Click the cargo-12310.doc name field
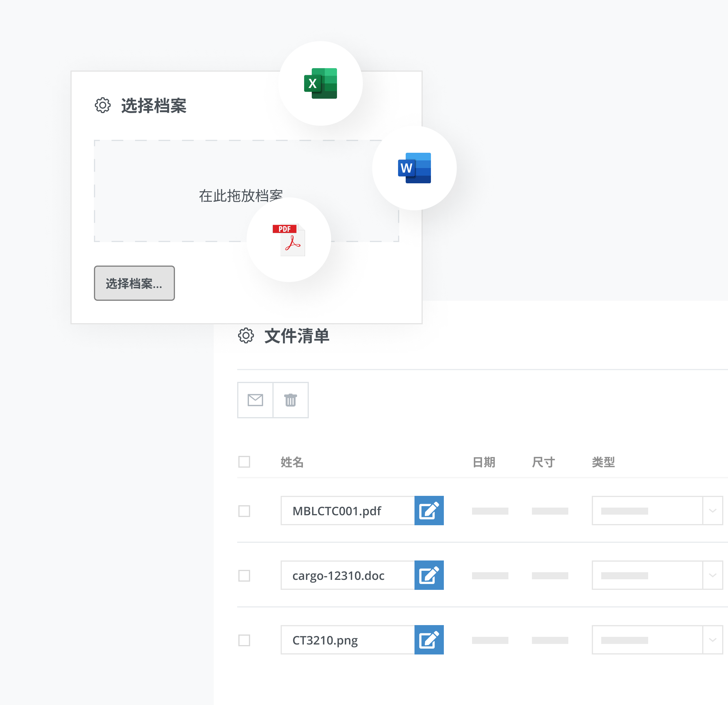 click(x=348, y=575)
